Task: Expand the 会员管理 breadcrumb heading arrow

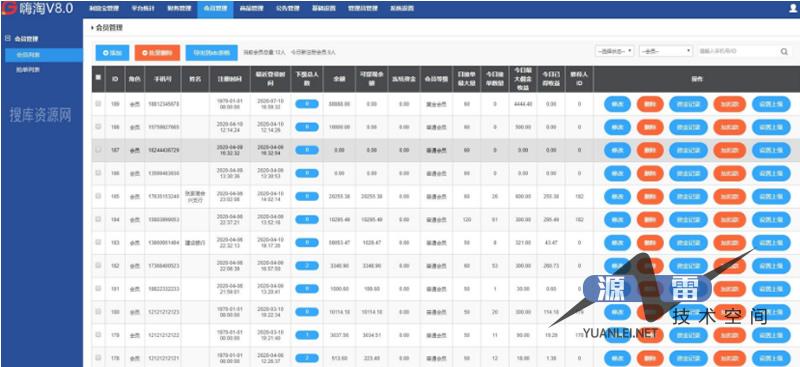Action: tap(92, 28)
